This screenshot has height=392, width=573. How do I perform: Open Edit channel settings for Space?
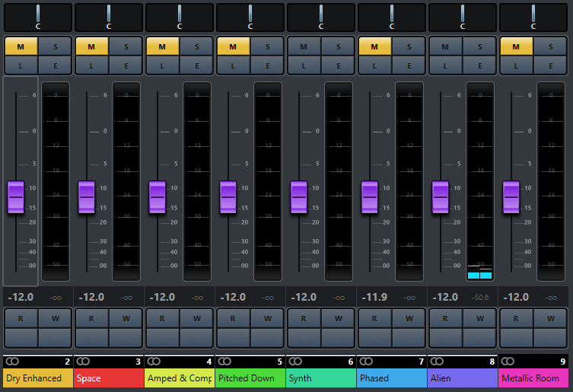coord(126,65)
